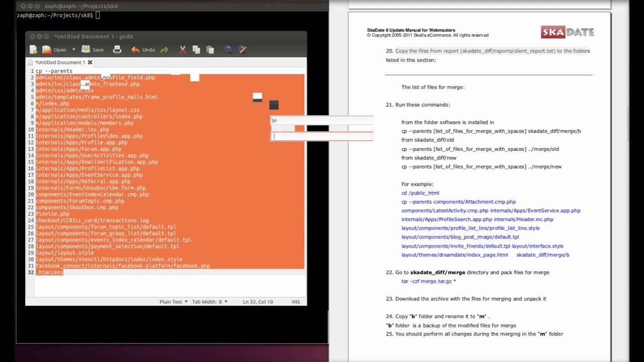Click line admin/inc/class.admin_frontend.php
The height and width of the screenshot is (362, 644).
[x=88, y=84]
